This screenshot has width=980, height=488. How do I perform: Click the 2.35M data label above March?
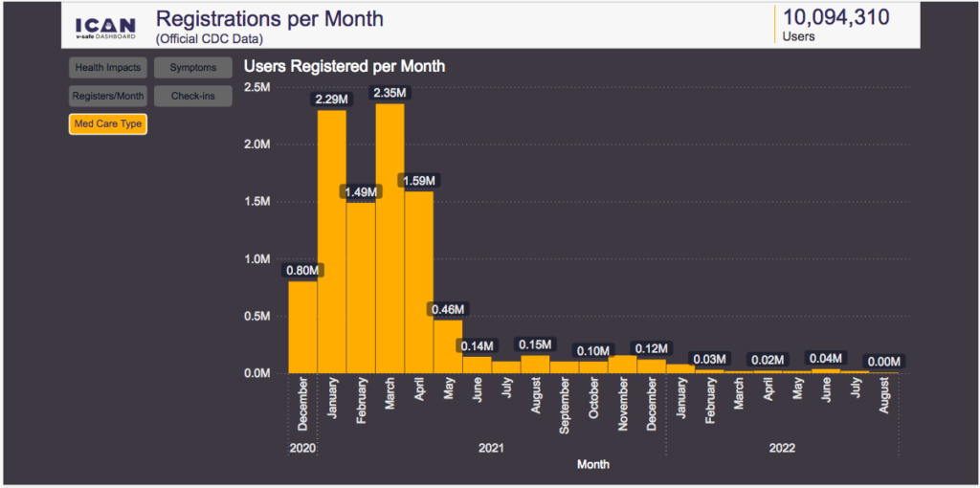click(x=390, y=93)
